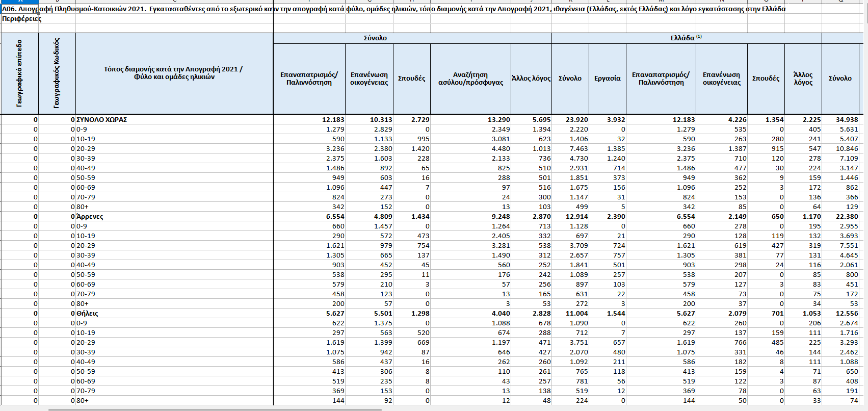Select the rotated 'Γεωγραφικός Κωδικός' header cell
Viewport: 868px width, 411px height.
pos(57,73)
